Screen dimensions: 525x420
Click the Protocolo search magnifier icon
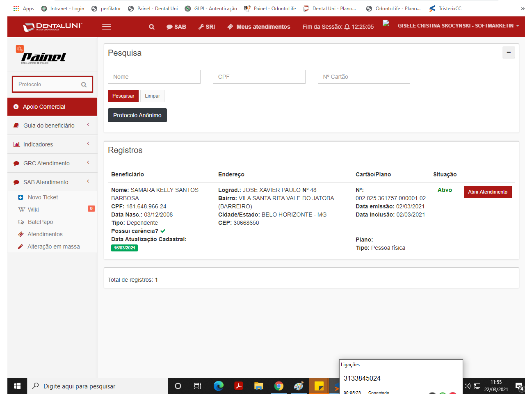pos(84,84)
